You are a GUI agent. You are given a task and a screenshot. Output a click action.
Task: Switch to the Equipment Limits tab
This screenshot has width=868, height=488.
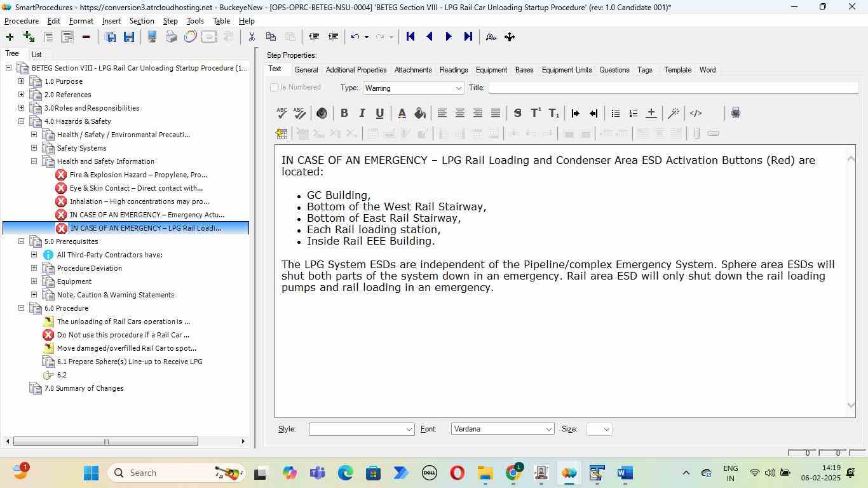[x=567, y=70]
